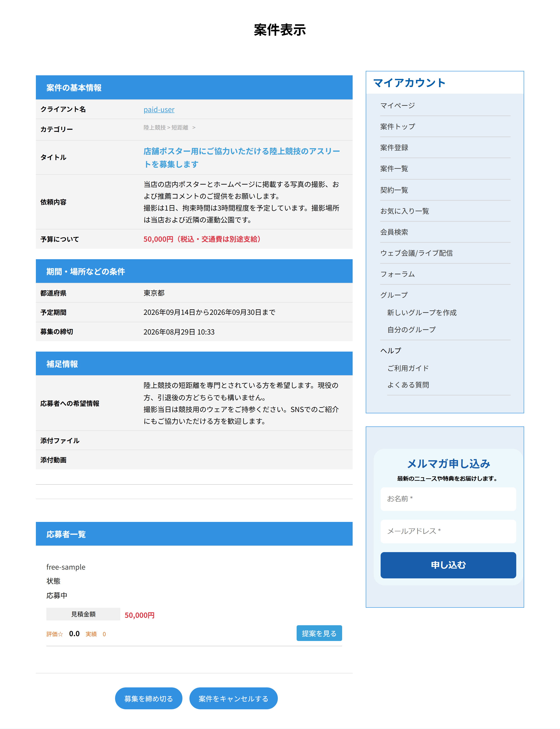
Task: Open 案件登録 in the sidebar
Action: (x=394, y=148)
